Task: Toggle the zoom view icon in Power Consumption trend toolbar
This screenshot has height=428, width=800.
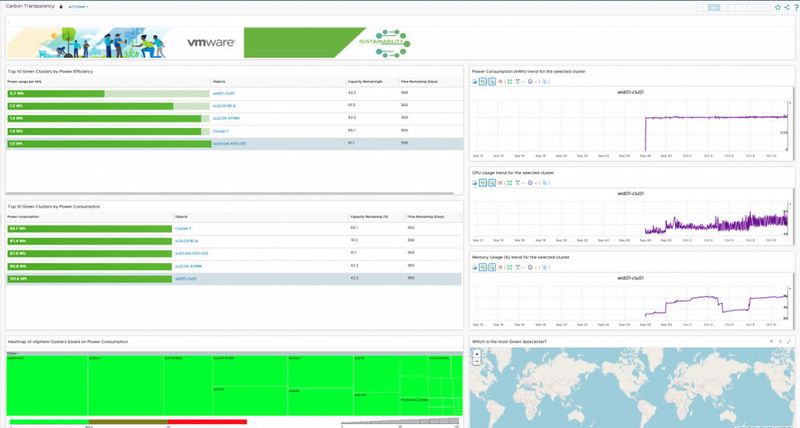Action: 492,82
